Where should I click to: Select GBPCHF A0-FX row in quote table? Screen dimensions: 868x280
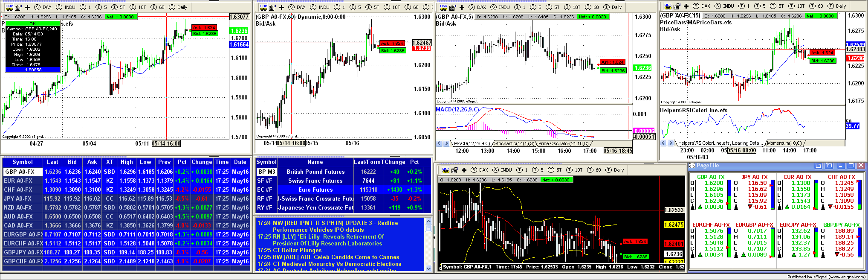pyautogui.click(x=126, y=261)
